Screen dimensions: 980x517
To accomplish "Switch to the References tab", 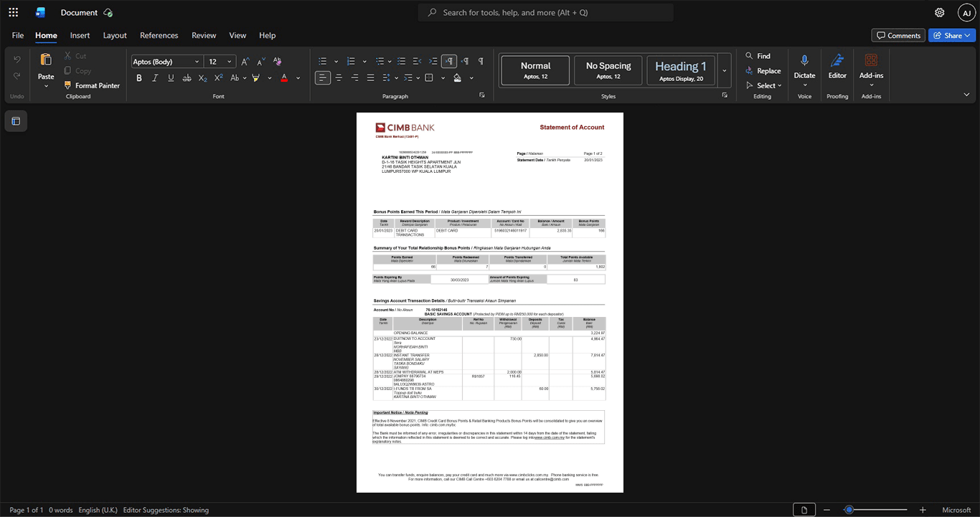I will tap(159, 35).
